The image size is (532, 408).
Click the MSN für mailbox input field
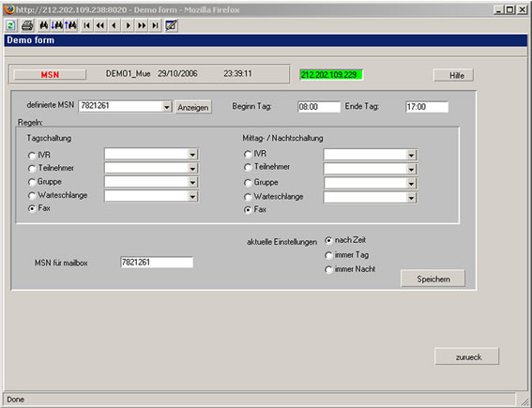pyautogui.click(x=157, y=263)
